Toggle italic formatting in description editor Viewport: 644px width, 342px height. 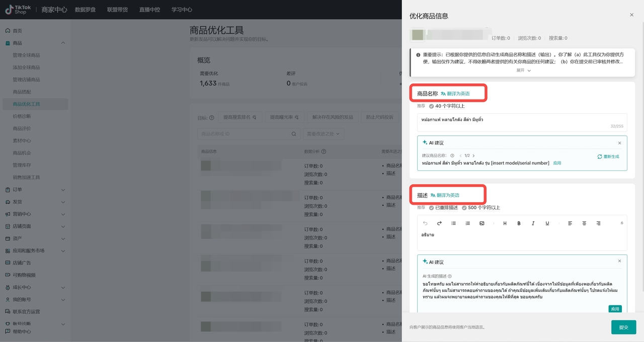(533, 223)
